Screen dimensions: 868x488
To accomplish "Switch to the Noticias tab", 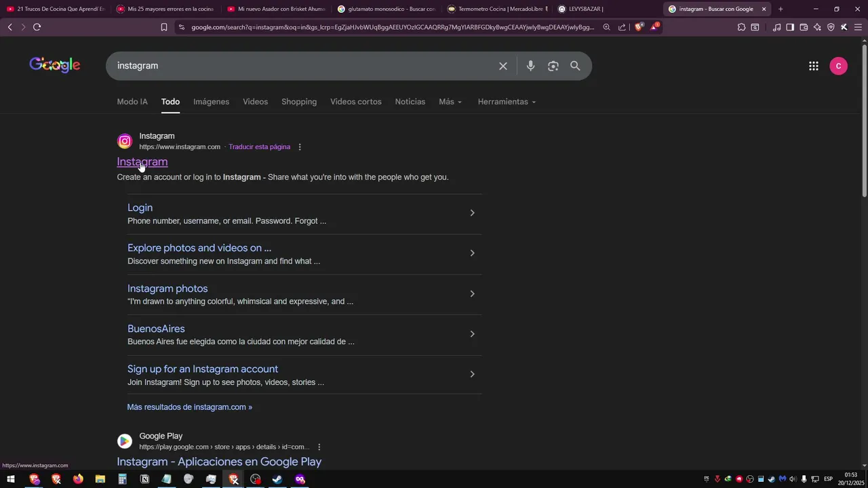I will pos(410,102).
